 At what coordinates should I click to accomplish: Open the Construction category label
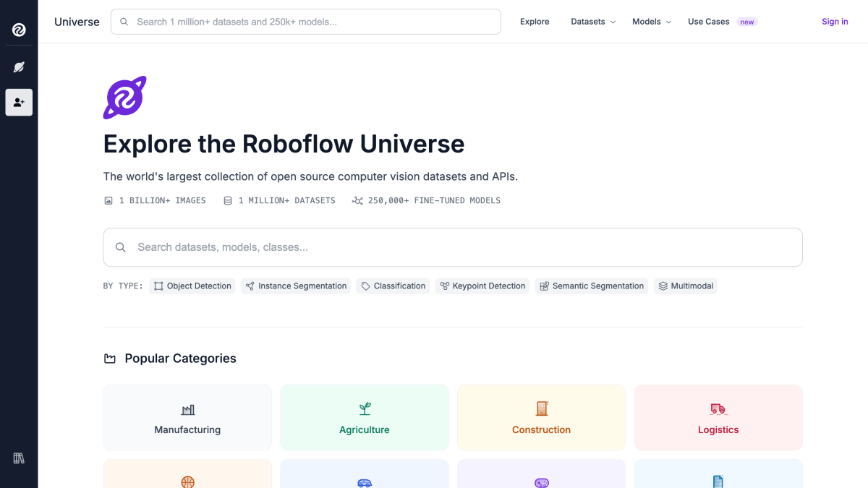542,429
